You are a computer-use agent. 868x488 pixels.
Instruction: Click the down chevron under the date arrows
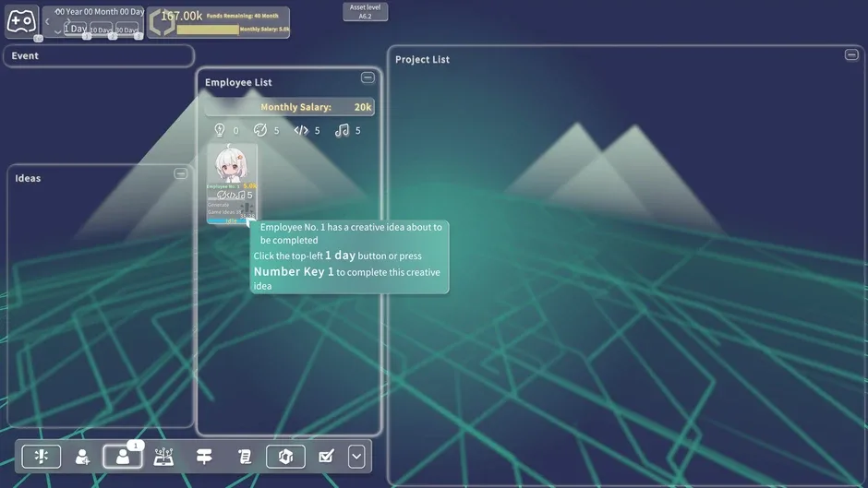point(57,32)
